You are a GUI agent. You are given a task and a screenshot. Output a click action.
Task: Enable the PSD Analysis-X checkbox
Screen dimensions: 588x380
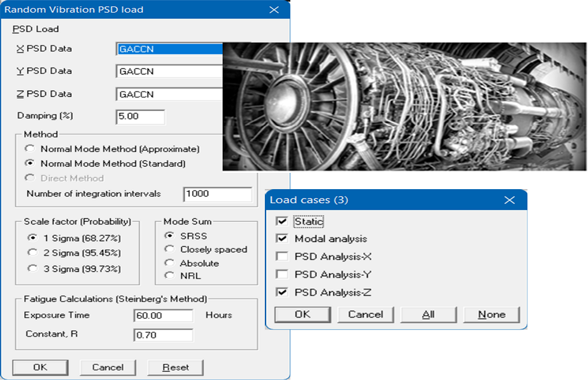coord(282,257)
